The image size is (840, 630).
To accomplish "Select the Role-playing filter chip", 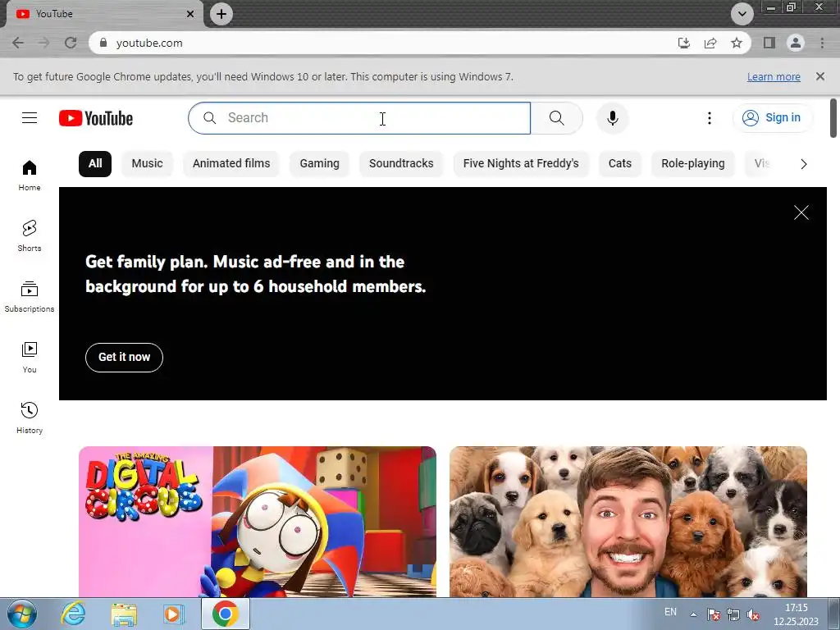I will click(x=692, y=164).
